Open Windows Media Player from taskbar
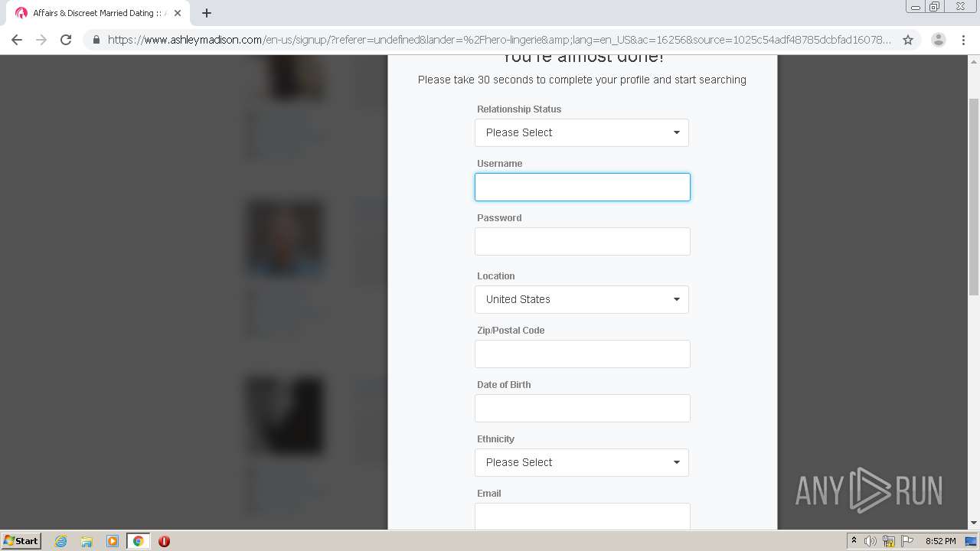Screen dimensions: 980x551 pos(113,541)
